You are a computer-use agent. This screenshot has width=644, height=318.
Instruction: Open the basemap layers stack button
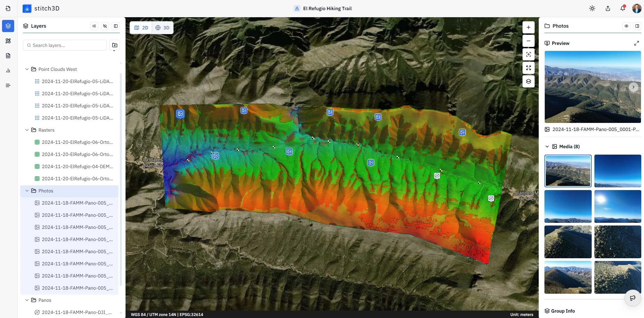529,81
